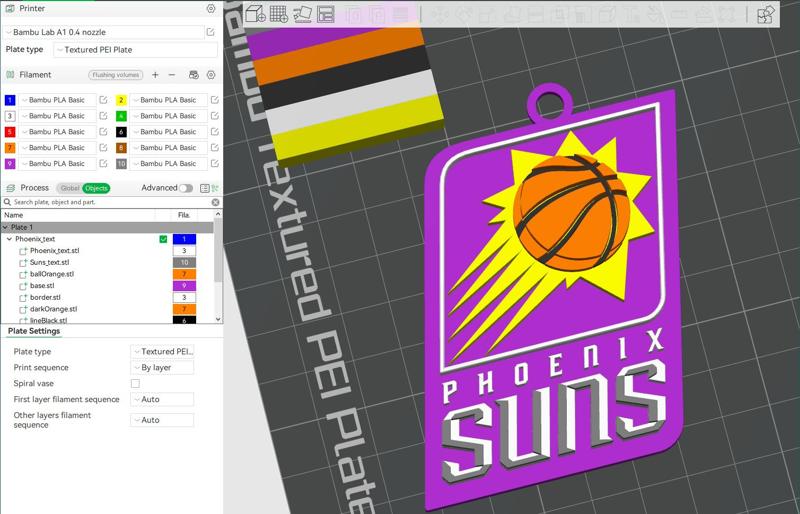Screen dimensions: 800x514
Task: Click the Name column header
Action: [x=14, y=215]
